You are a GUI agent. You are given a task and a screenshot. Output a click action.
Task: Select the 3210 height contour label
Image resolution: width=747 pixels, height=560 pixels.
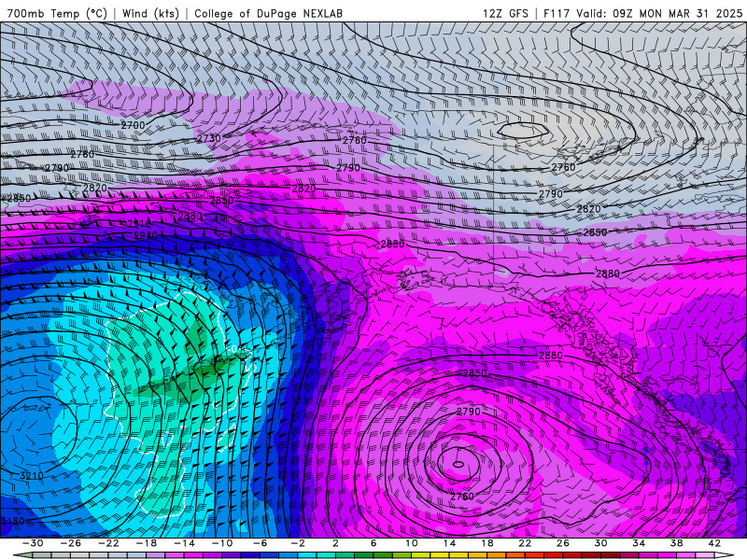click(32, 476)
